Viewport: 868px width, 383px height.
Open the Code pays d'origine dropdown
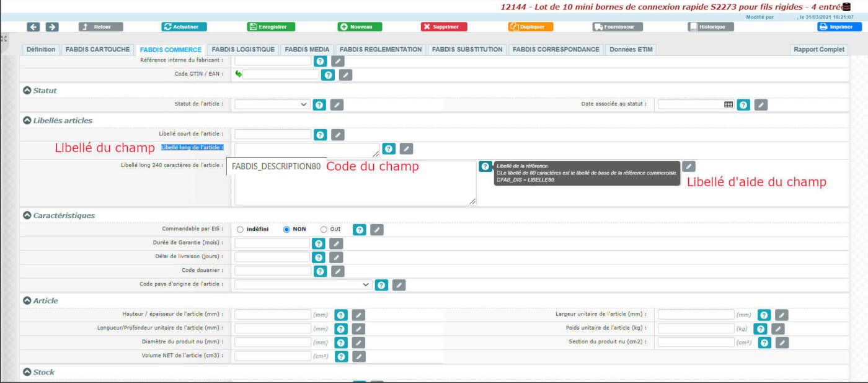(x=303, y=284)
